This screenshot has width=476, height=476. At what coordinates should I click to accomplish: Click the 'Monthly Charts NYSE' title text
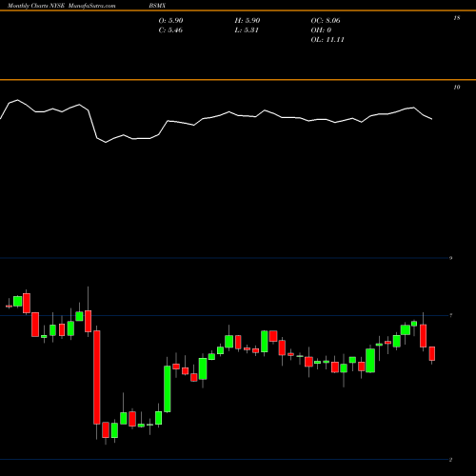[x=36, y=6]
